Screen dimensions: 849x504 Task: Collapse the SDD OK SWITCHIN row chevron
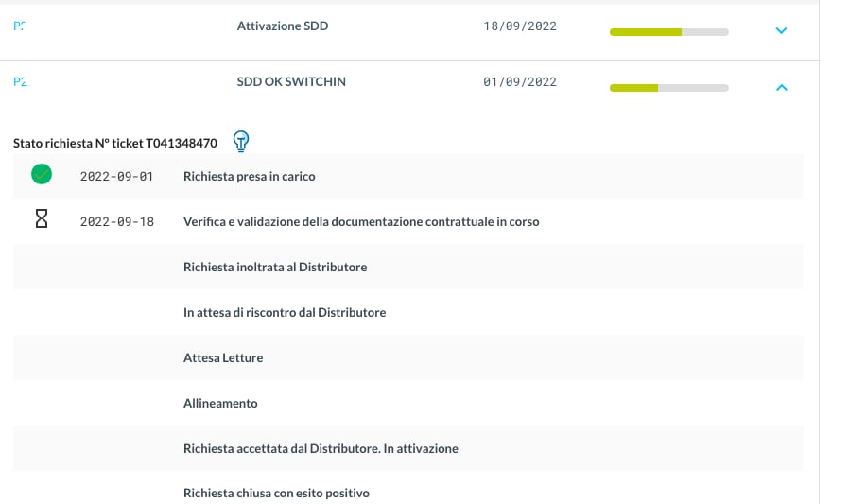[x=781, y=87]
